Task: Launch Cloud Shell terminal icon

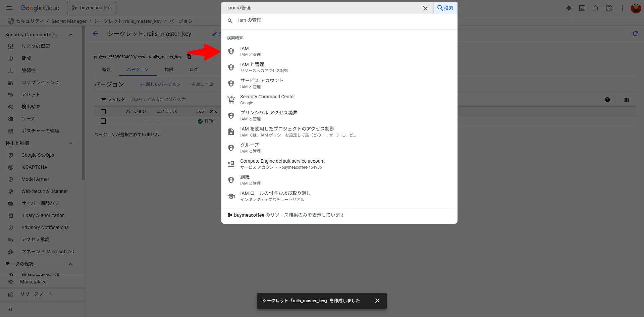Action: (x=582, y=8)
